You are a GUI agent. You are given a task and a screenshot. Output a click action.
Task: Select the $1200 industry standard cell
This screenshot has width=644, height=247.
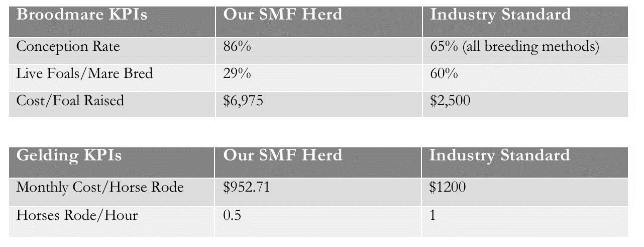point(448,188)
